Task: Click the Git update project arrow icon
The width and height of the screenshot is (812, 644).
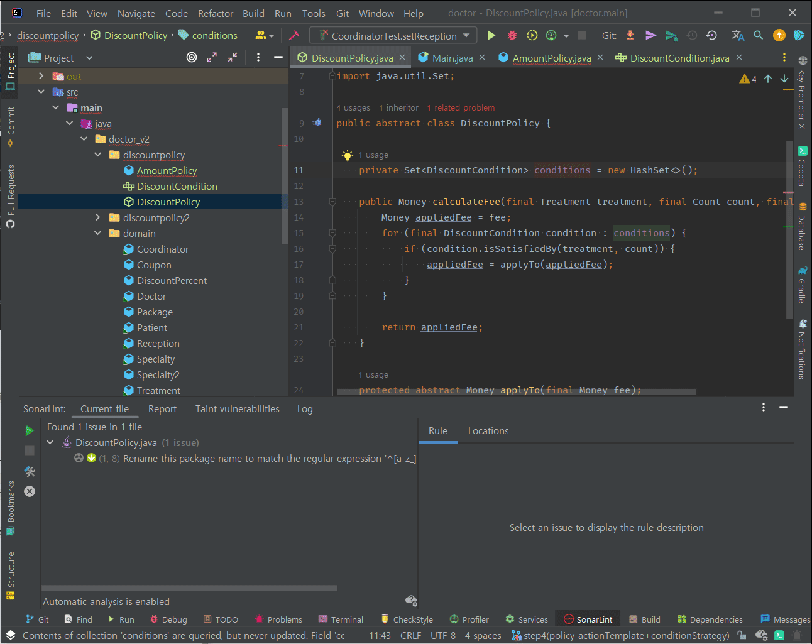Action: click(x=630, y=36)
